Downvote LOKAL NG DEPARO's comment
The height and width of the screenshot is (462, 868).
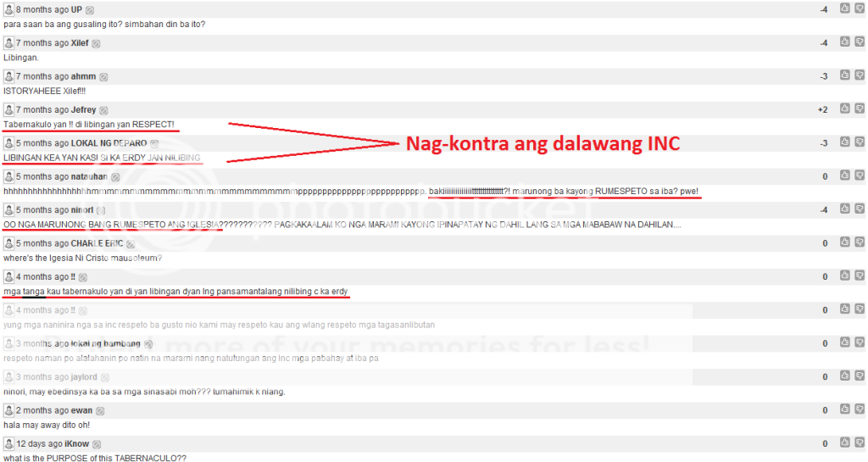(x=860, y=142)
